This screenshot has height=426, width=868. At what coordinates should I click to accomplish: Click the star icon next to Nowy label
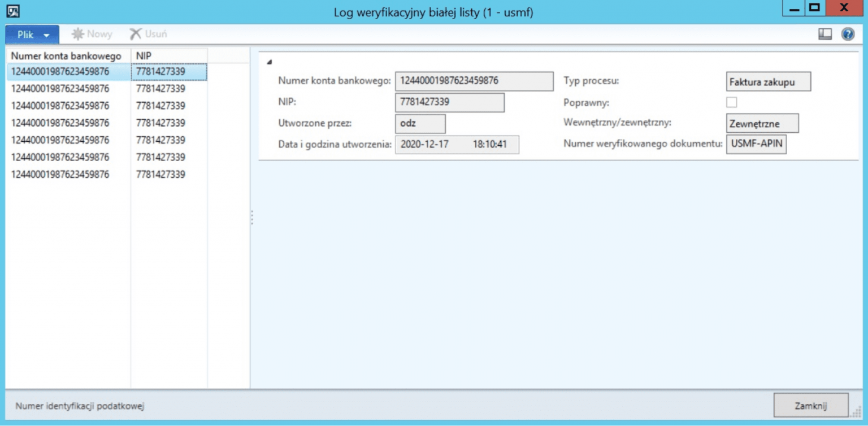[x=76, y=34]
